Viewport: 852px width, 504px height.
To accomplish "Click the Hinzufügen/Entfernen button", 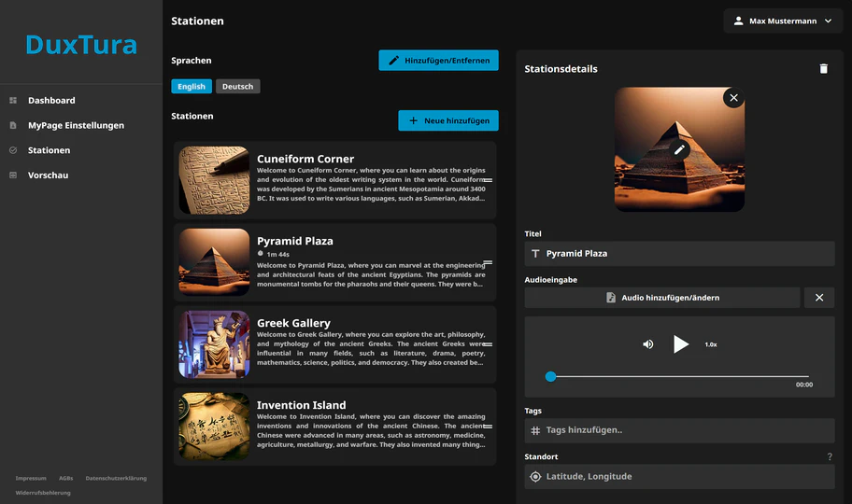I will click(438, 61).
